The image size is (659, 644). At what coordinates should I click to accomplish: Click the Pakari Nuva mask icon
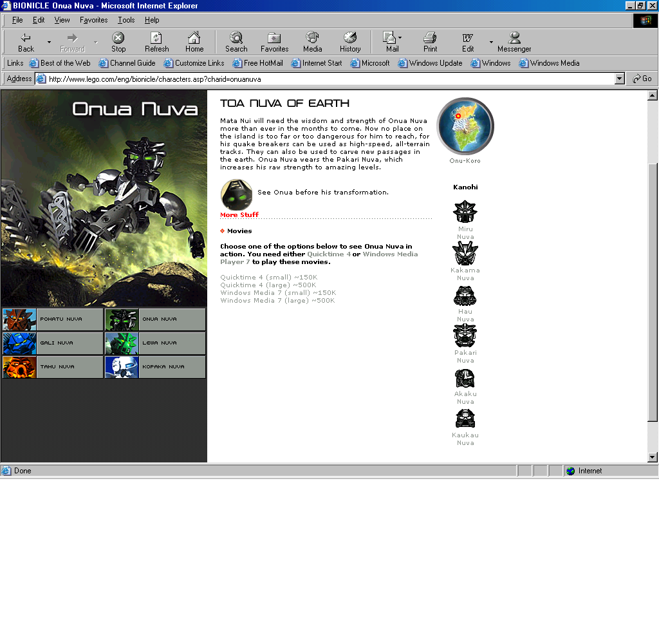click(465, 336)
